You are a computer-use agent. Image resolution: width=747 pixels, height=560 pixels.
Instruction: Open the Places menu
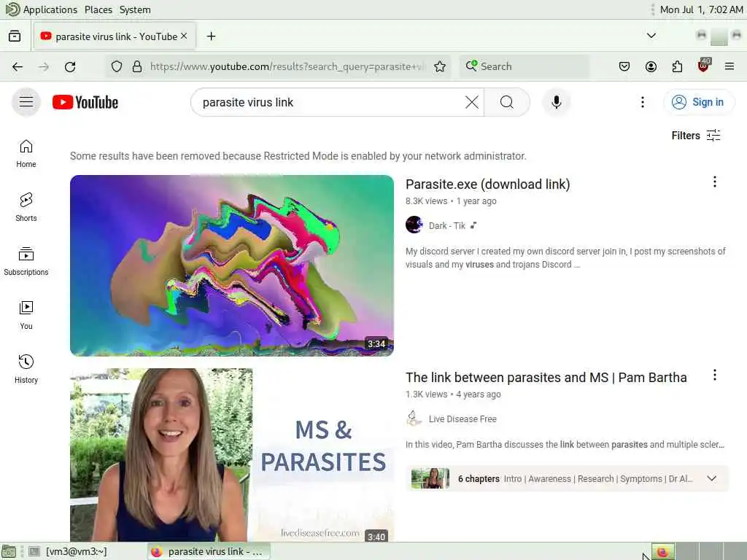tap(98, 9)
